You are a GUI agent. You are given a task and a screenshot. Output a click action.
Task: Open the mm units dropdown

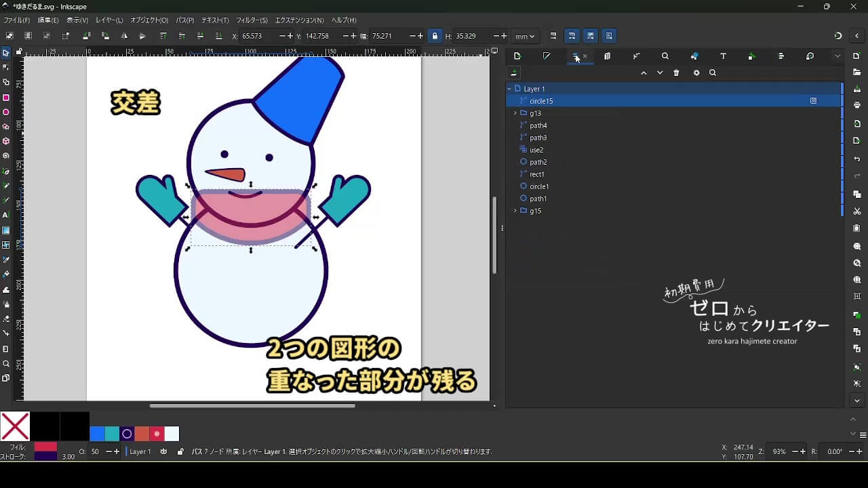pyautogui.click(x=524, y=36)
